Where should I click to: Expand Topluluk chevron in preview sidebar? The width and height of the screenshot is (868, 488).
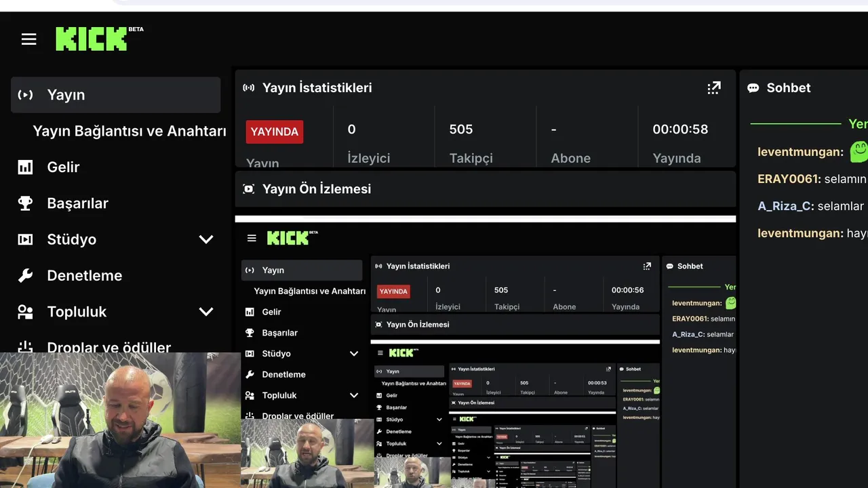coord(353,395)
